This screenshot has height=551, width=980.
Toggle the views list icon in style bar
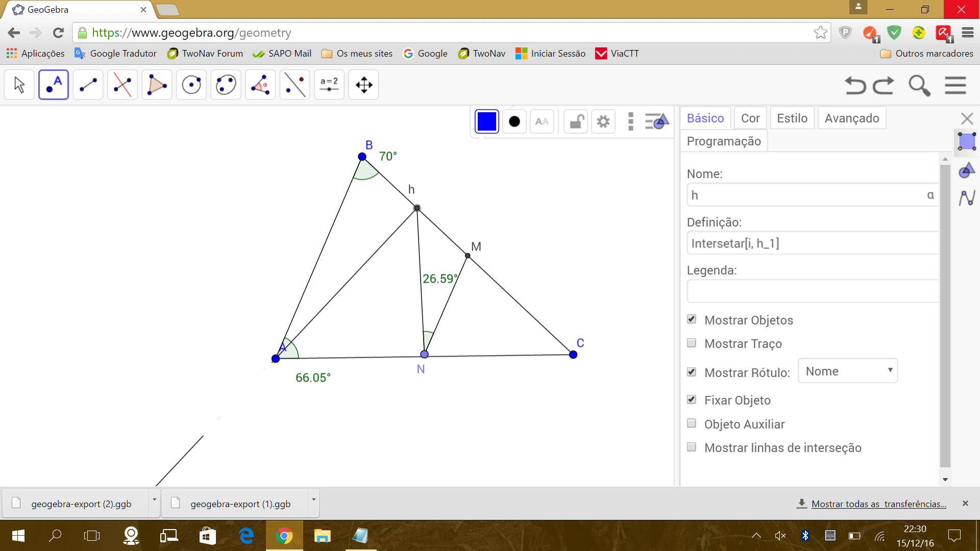click(x=657, y=121)
